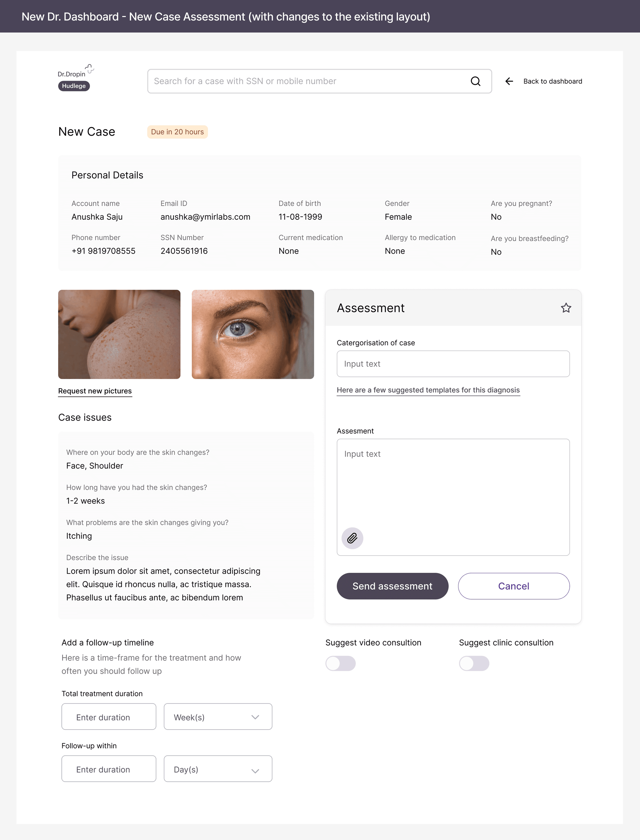The height and width of the screenshot is (840, 640).
Task: Click Total treatment duration input
Action: tap(108, 717)
